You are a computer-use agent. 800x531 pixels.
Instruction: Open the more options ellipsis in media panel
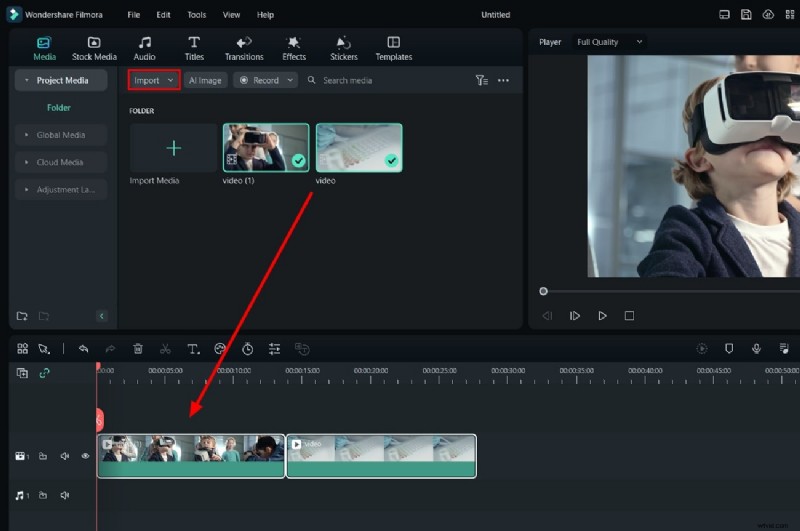(x=503, y=80)
